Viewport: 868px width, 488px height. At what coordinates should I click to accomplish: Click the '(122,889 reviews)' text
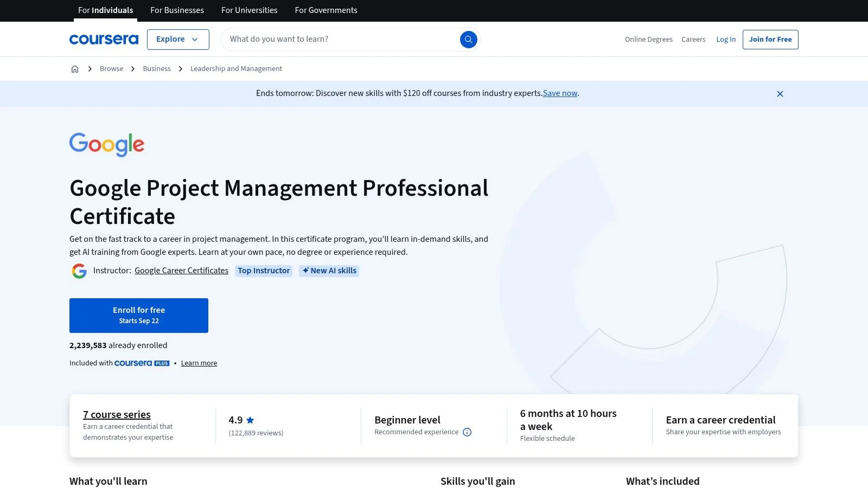click(x=256, y=433)
